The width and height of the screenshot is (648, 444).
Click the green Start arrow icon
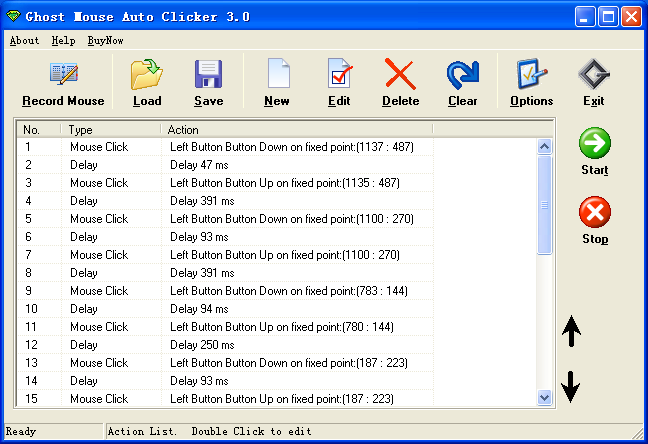[595, 143]
